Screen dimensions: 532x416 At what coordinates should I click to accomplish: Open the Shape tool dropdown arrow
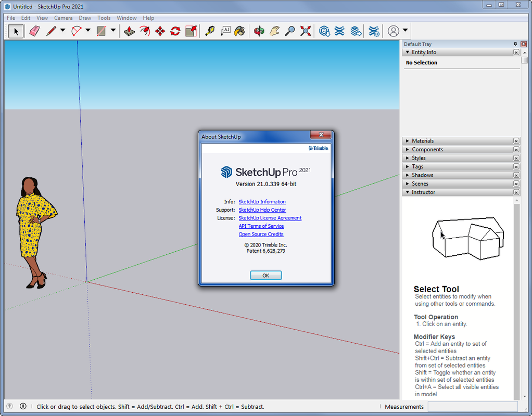(x=113, y=31)
